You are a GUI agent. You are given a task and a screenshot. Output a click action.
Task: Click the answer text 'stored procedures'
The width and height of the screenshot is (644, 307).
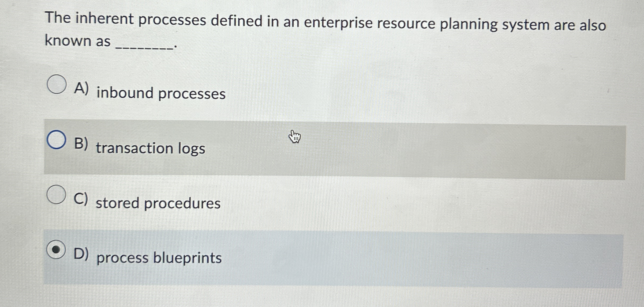coord(158,203)
